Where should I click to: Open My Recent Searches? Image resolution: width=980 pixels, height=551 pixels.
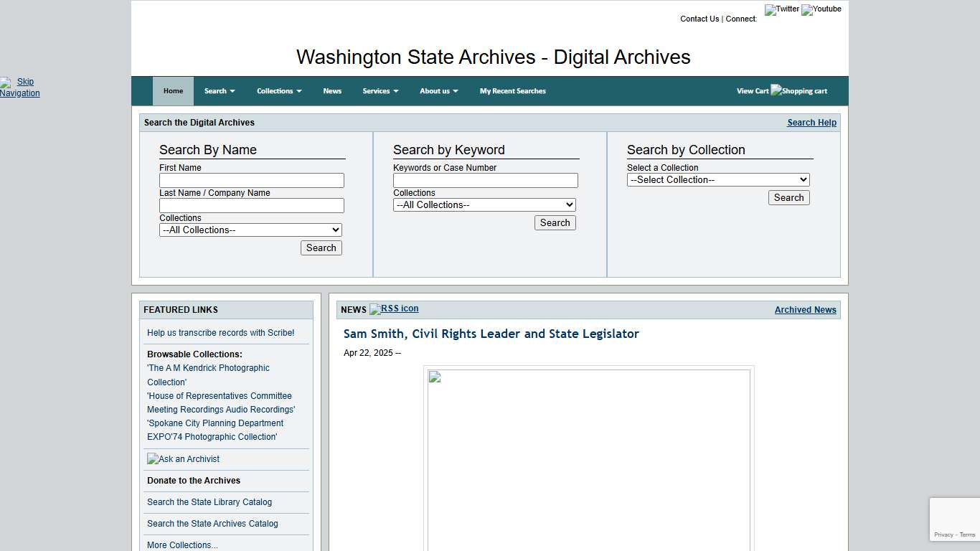coord(512,90)
